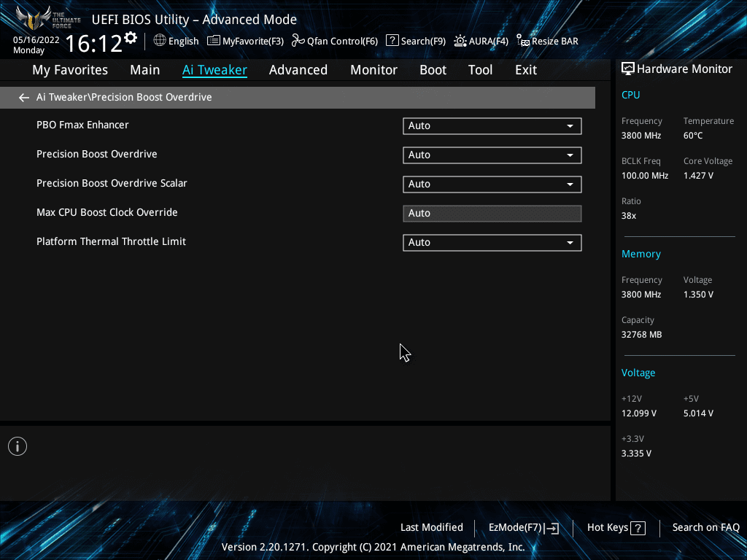
Task: Click the TUF Gaming logo
Action: 47,18
